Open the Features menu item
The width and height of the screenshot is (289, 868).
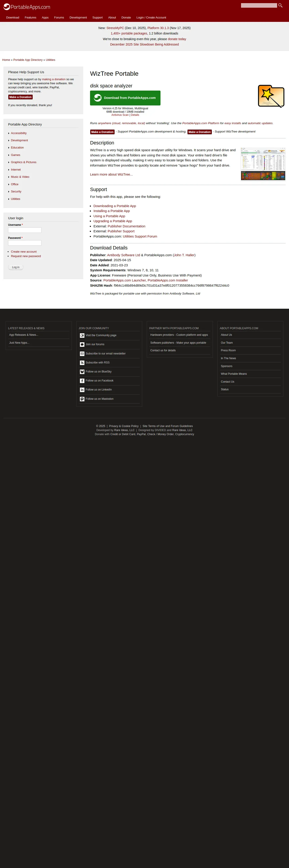click(31, 18)
